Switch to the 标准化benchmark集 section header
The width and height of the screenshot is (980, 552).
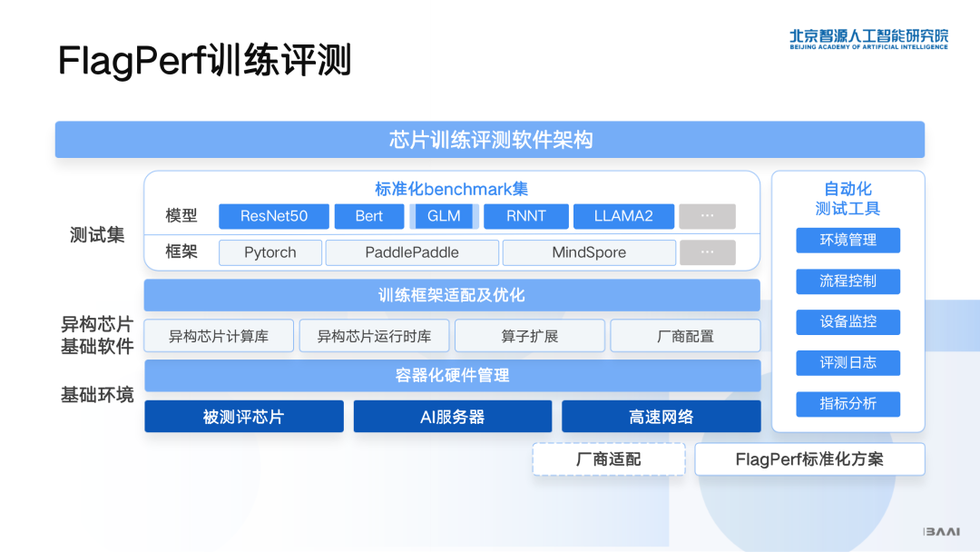point(451,190)
